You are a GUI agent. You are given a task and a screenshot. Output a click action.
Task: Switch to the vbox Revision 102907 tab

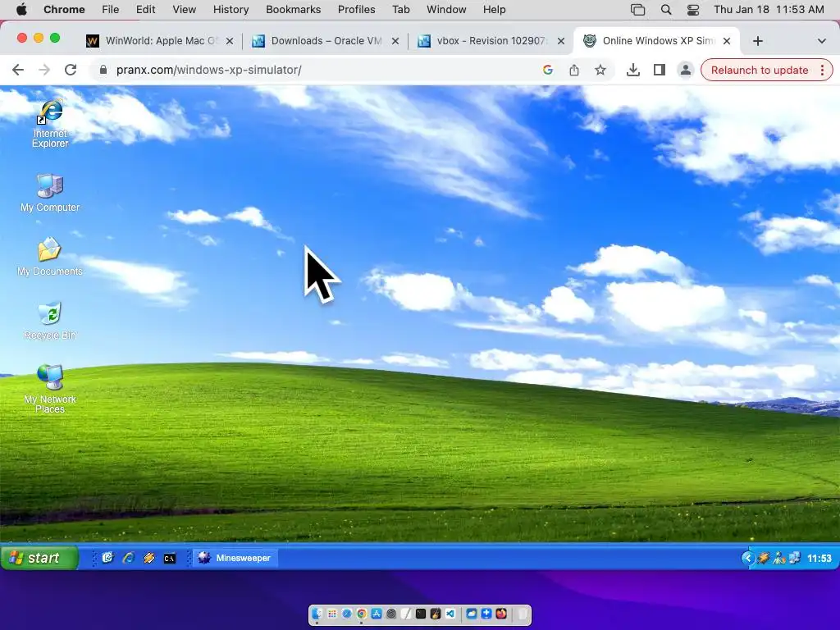491,41
